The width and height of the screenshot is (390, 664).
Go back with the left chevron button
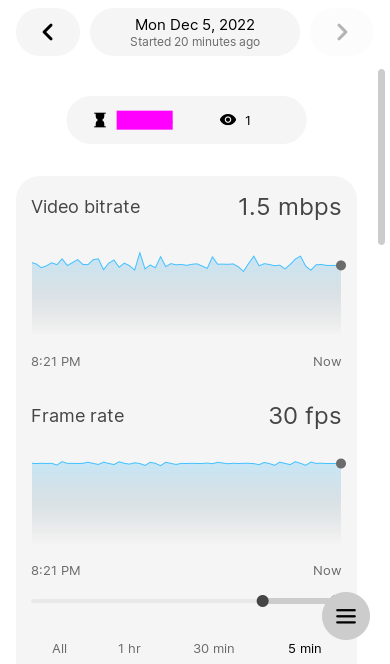click(48, 32)
